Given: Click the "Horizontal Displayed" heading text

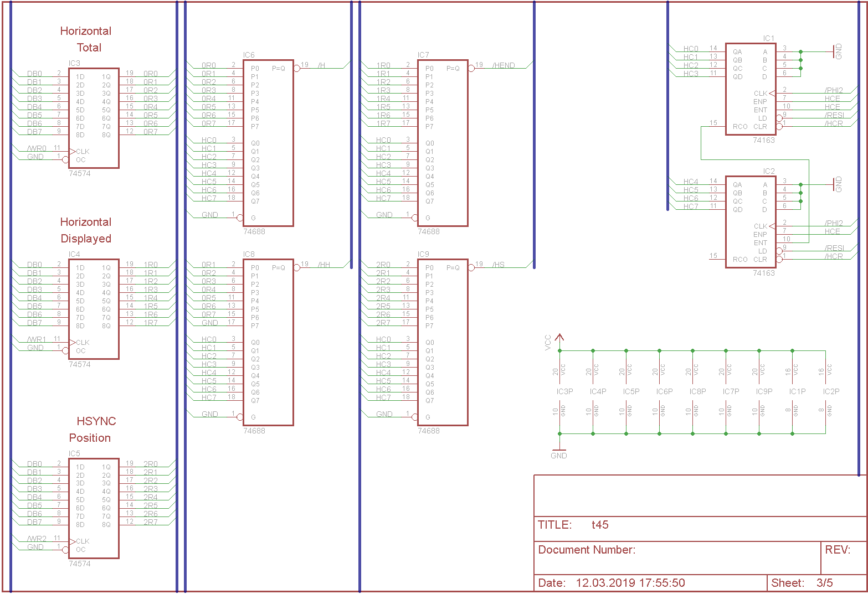Looking at the screenshot, I should coord(86,230).
